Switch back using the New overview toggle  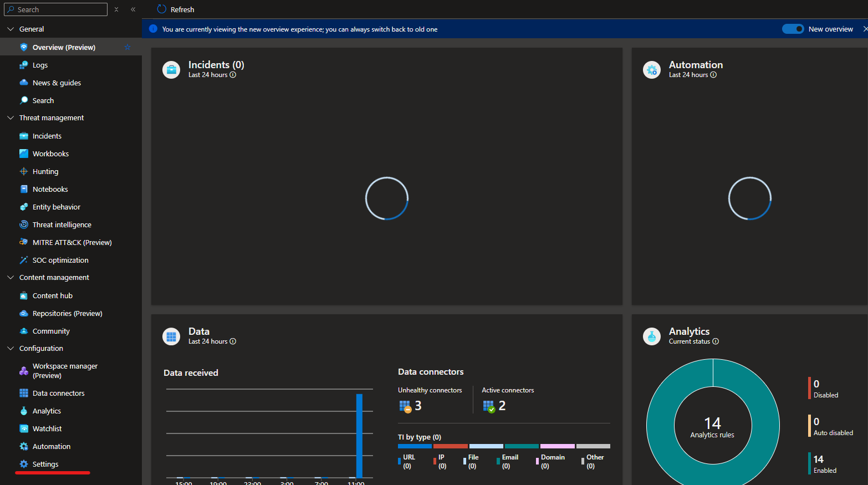click(793, 28)
